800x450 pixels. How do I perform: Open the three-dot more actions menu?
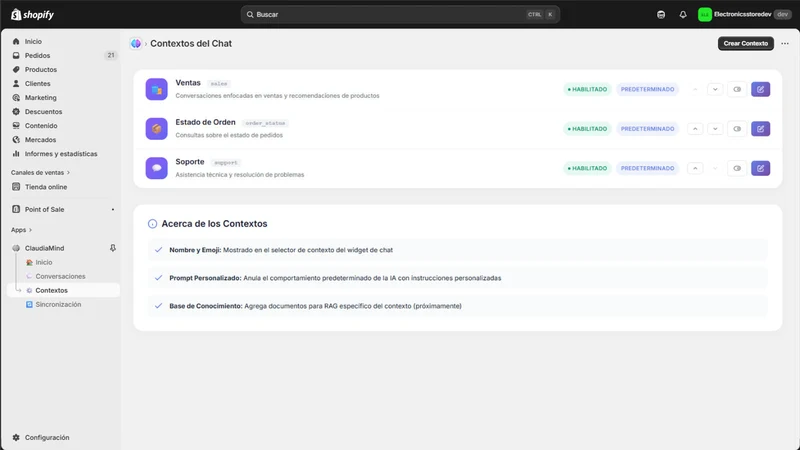785,43
